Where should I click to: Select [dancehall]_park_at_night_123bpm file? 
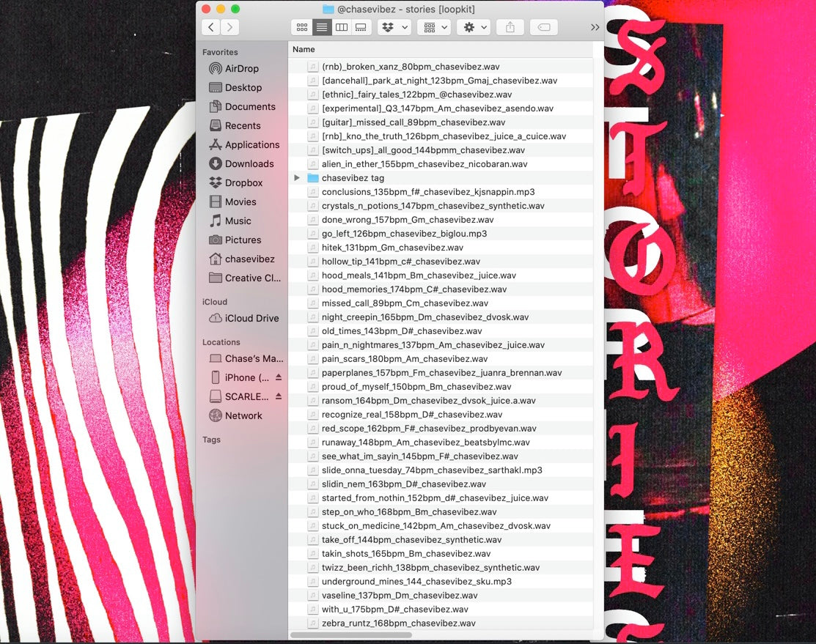pyautogui.click(x=441, y=81)
